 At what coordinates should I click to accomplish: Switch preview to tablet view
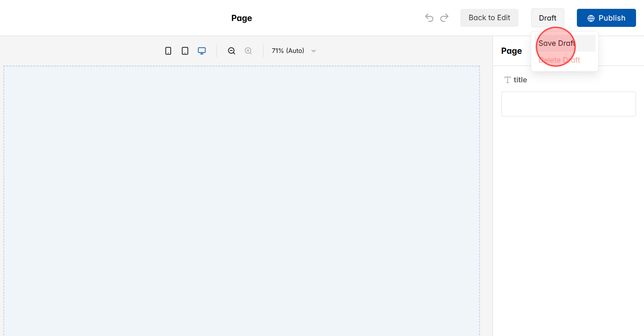click(x=185, y=50)
